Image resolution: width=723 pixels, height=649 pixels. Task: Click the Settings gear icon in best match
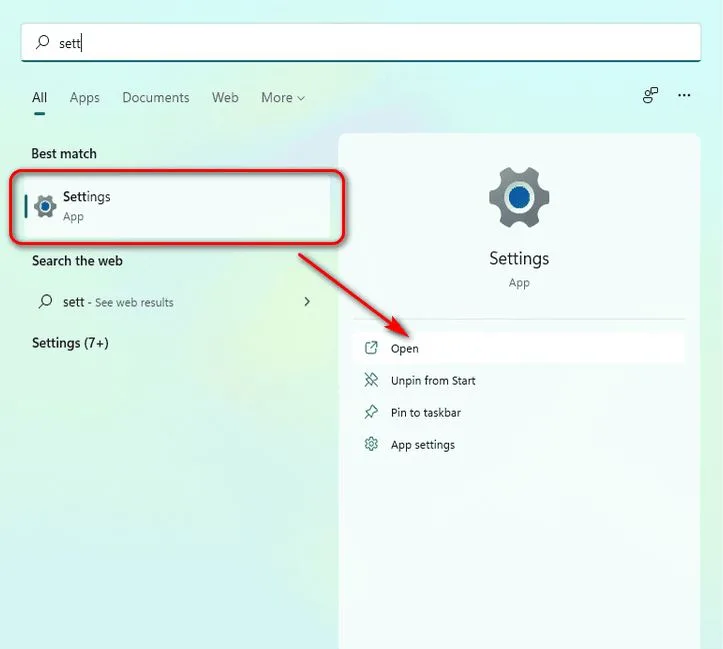click(45, 206)
